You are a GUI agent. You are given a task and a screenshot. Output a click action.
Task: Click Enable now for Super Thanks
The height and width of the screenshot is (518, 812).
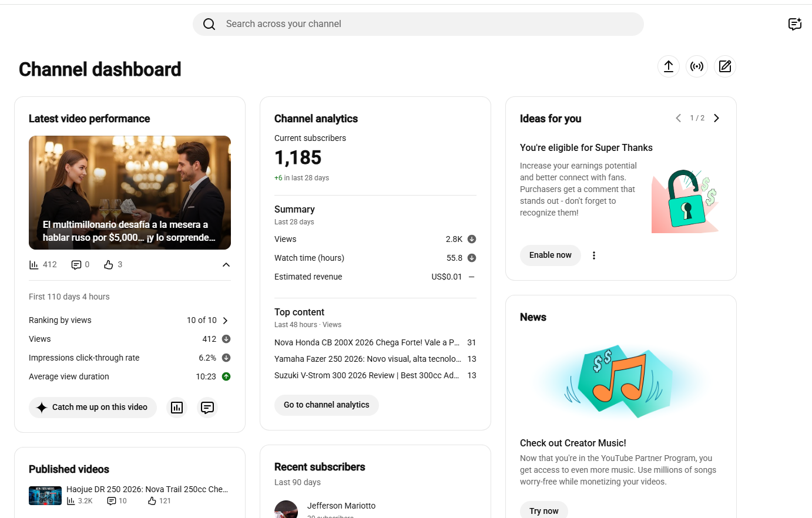[x=551, y=255]
